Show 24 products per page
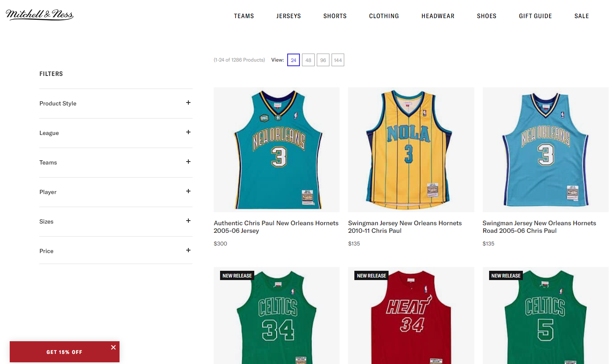 [x=294, y=60]
